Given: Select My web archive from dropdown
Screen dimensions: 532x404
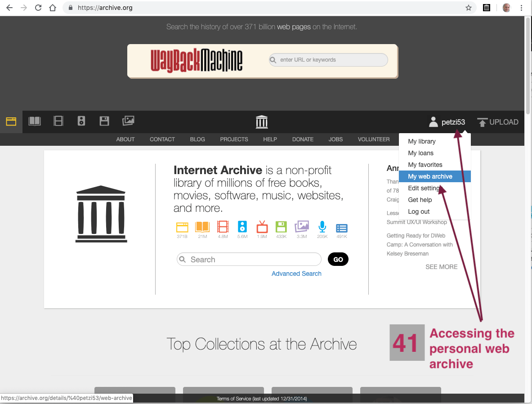Looking at the screenshot, I should point(430,176).
